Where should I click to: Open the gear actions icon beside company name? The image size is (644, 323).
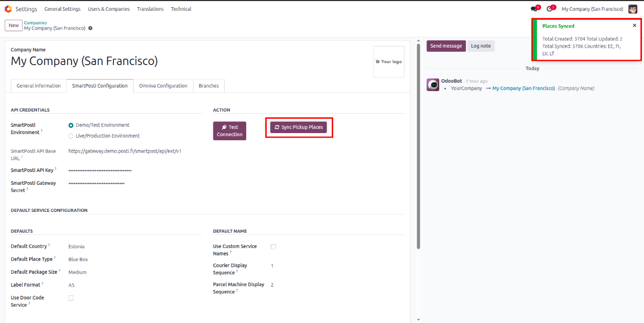coord(91,28)
